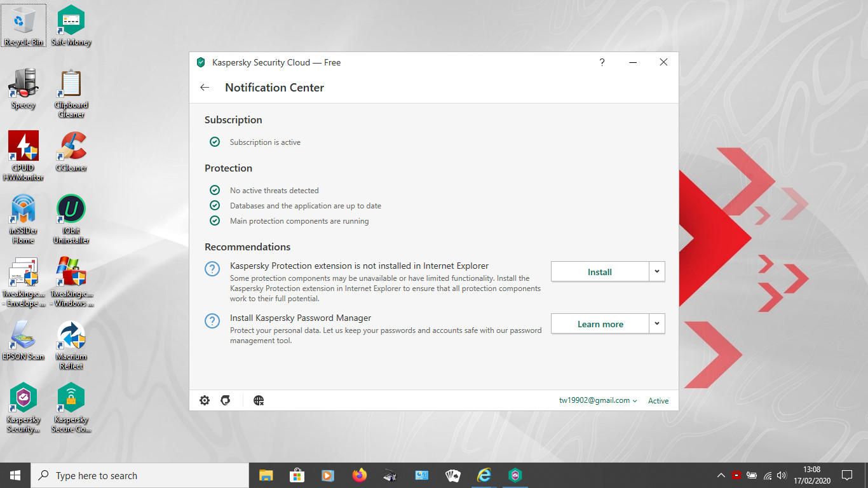Open Kaspersky settings gear icon
Viewport: 868px width, 488px height.
205,400
